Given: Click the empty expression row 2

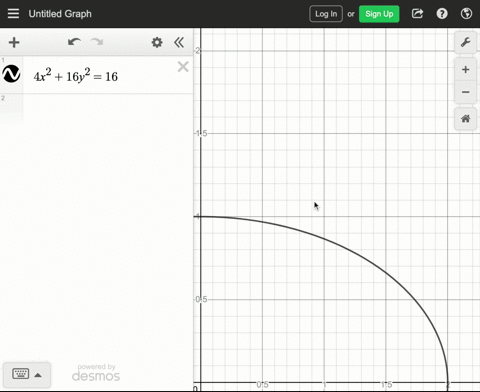Looking at the screenshot, I should [x=97, y=107].
